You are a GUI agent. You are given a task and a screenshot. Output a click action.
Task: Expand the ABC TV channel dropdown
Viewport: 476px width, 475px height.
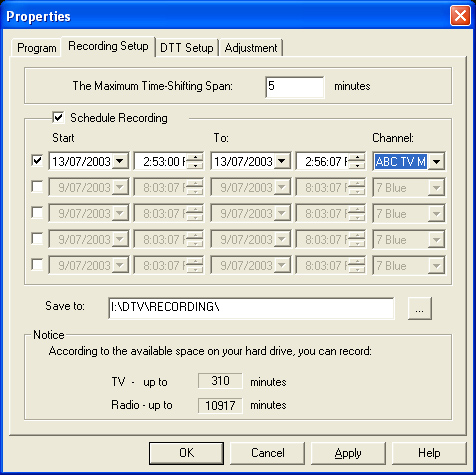pyautogui.click(x=436, y=162)
